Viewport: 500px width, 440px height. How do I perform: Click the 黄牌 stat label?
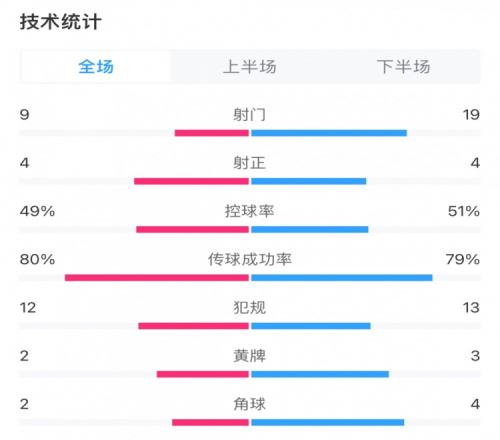(x=250, y=356)
